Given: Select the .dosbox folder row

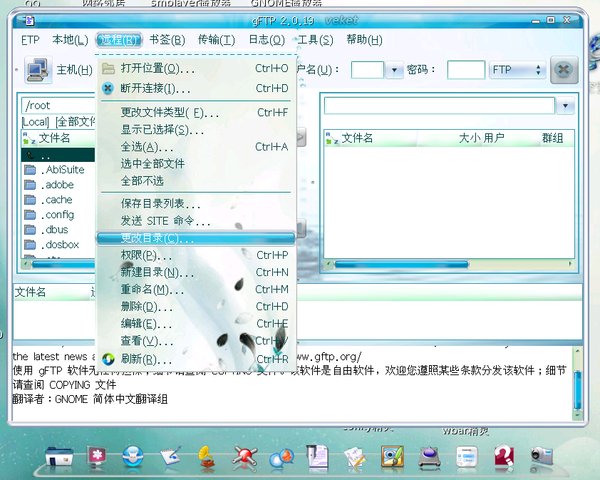Looking at the screenshot, I should (58, 245).
